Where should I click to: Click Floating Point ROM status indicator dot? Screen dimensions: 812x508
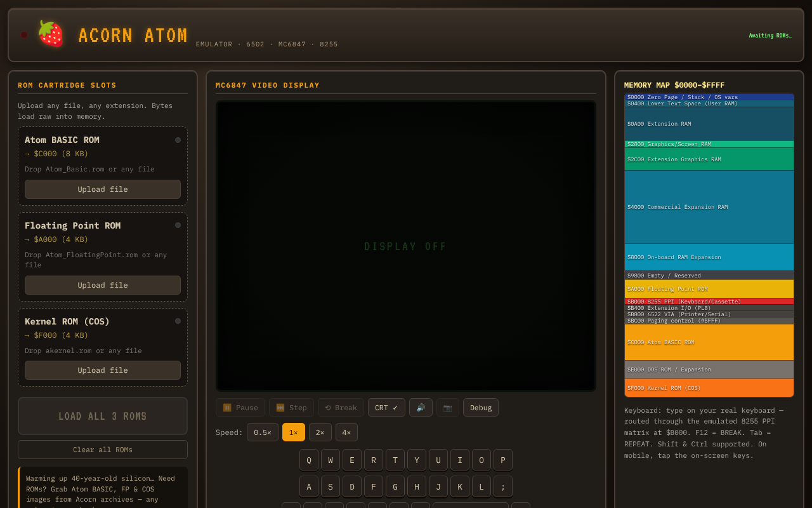tap(178, 225)
